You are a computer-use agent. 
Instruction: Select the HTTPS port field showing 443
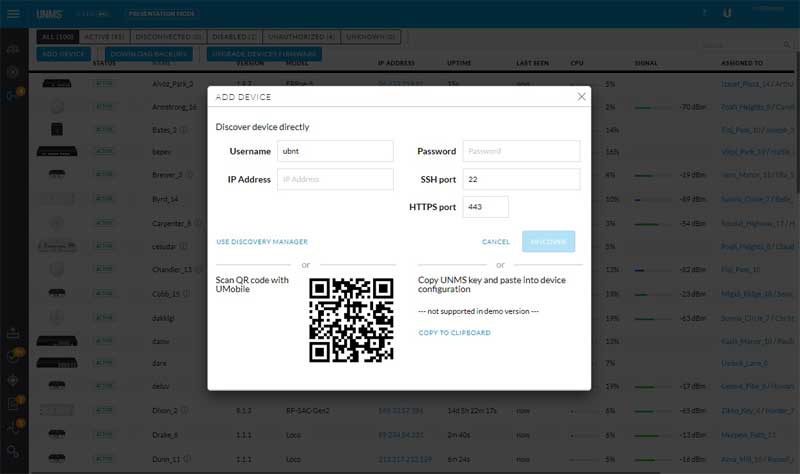[486, 207]
